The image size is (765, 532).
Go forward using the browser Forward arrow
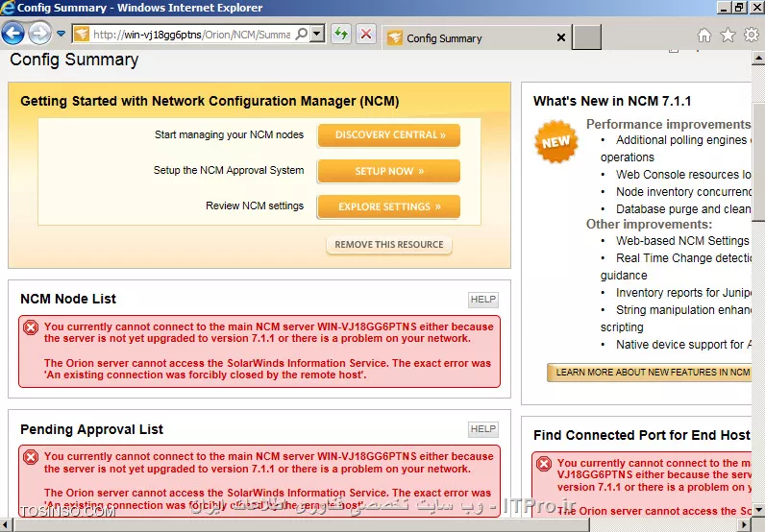click(x=39, y=34)
